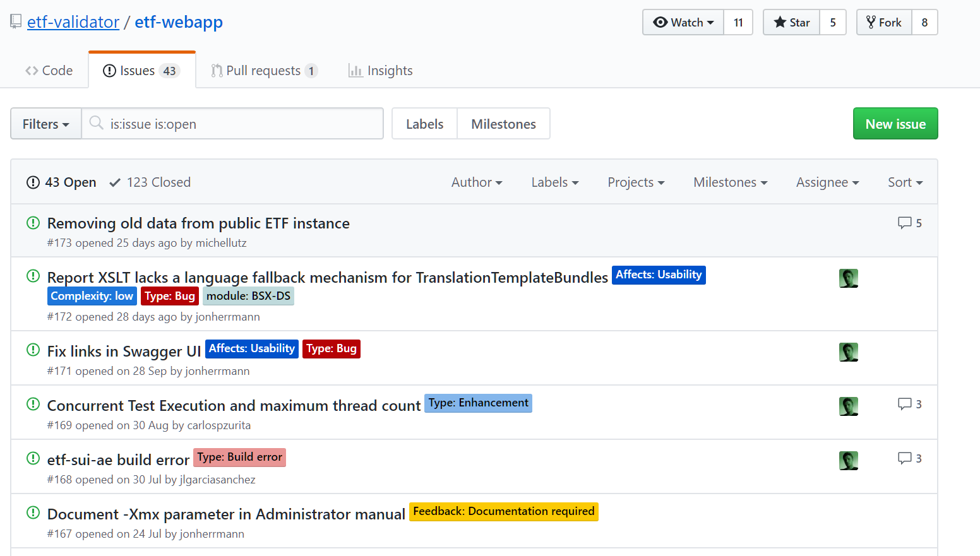The image size is (980, 556).
Task: Open comments on Concurrent Test Execution issue
Action: pos(910,404)
